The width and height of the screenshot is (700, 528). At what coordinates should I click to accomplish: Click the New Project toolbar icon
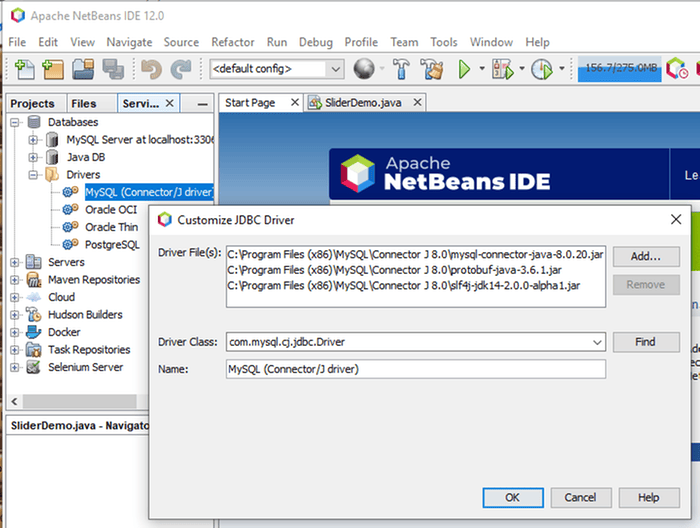[54, 69]
